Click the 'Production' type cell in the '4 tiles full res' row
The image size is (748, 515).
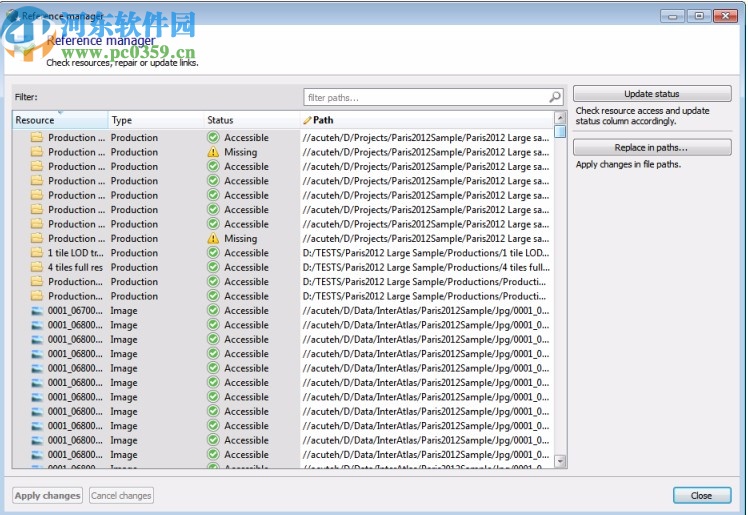135,267
